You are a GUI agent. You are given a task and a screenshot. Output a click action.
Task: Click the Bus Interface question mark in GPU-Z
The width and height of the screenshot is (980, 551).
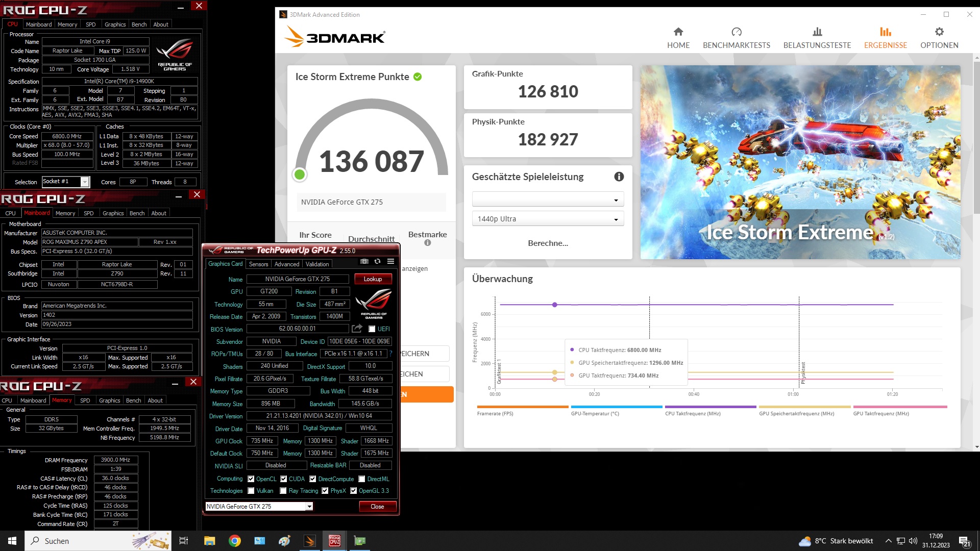[390, 354]
